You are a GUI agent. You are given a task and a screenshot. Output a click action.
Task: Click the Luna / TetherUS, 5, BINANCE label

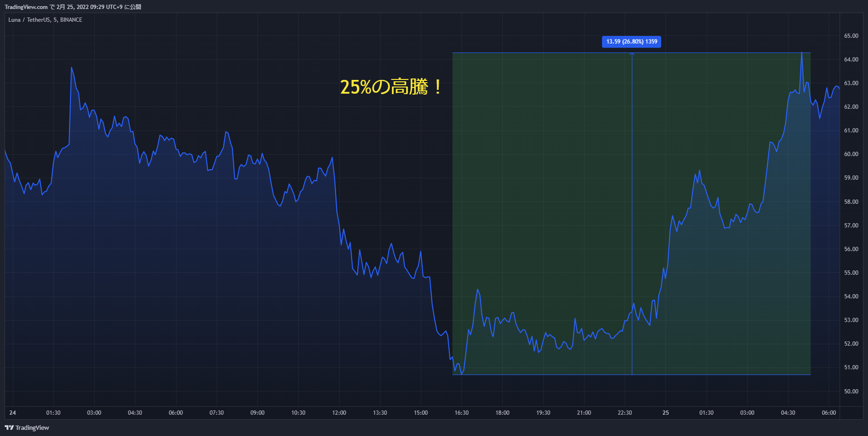click(x=45, y=20)
